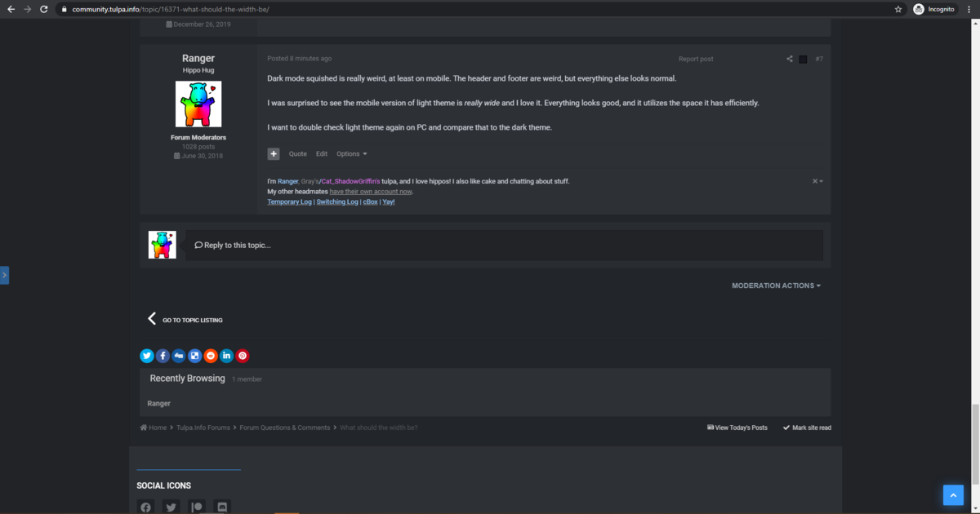
Task: Expand the left-edge sidebar arrow tab
Action: (x=4, y=276)
